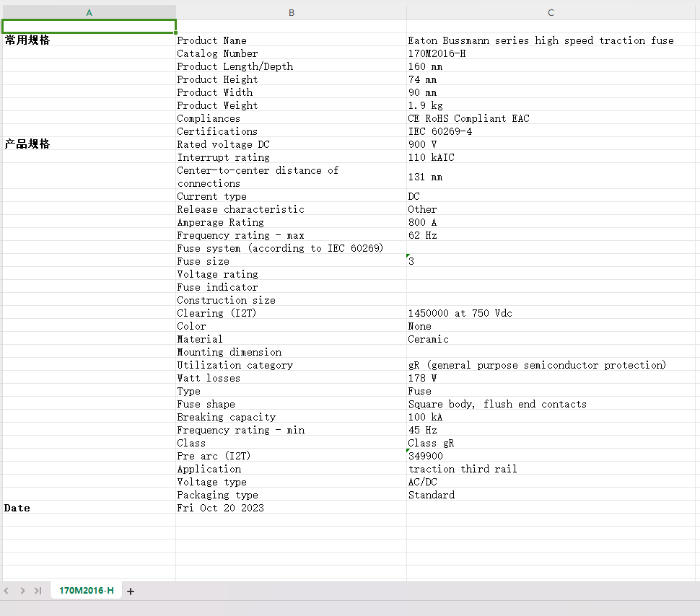Click the Ceramic material value cell

point(551,338)
